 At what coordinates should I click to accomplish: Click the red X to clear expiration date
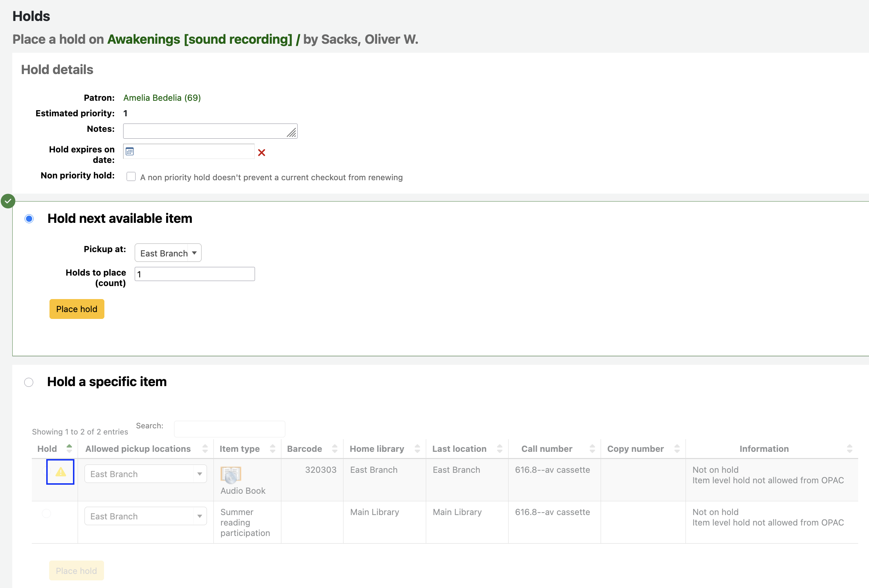[x=261, y=152]
